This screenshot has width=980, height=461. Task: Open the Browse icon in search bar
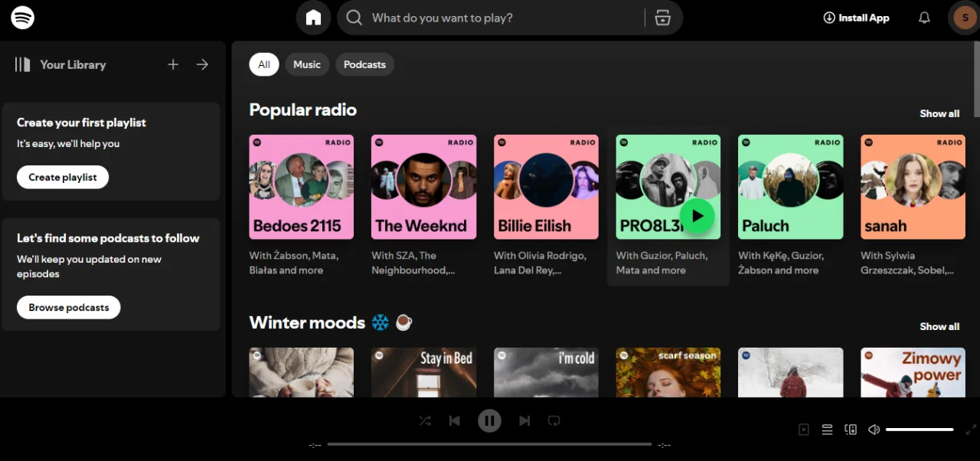tap(663, 18)
